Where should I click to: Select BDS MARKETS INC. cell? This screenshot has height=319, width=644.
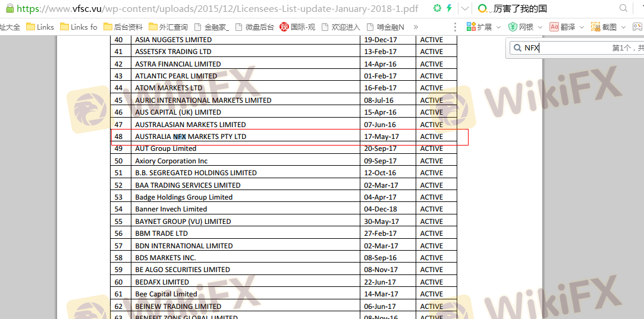click(x=245, y=257)
